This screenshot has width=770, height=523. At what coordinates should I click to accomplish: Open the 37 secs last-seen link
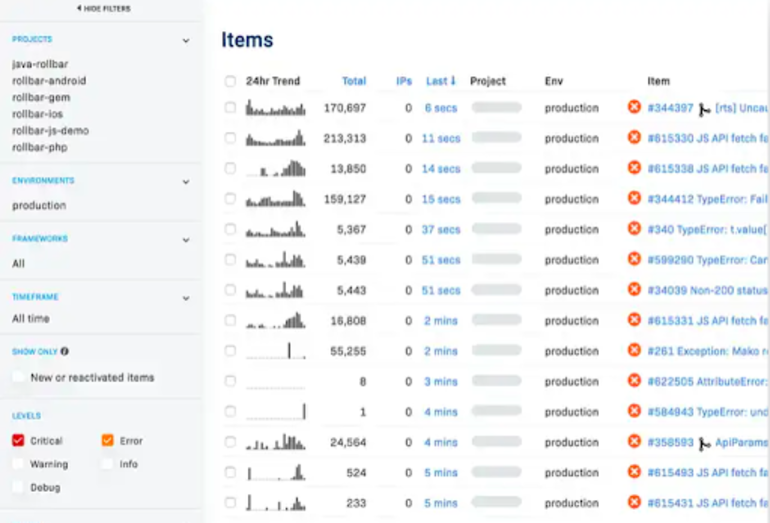441,229
